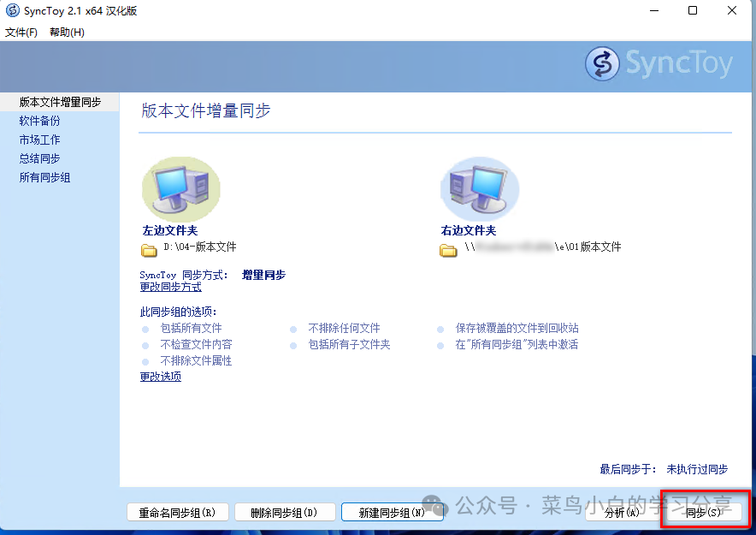Click the 未执行过同步 status text
Viewport: 756px width, 535px height.
[x=697, y=469]
